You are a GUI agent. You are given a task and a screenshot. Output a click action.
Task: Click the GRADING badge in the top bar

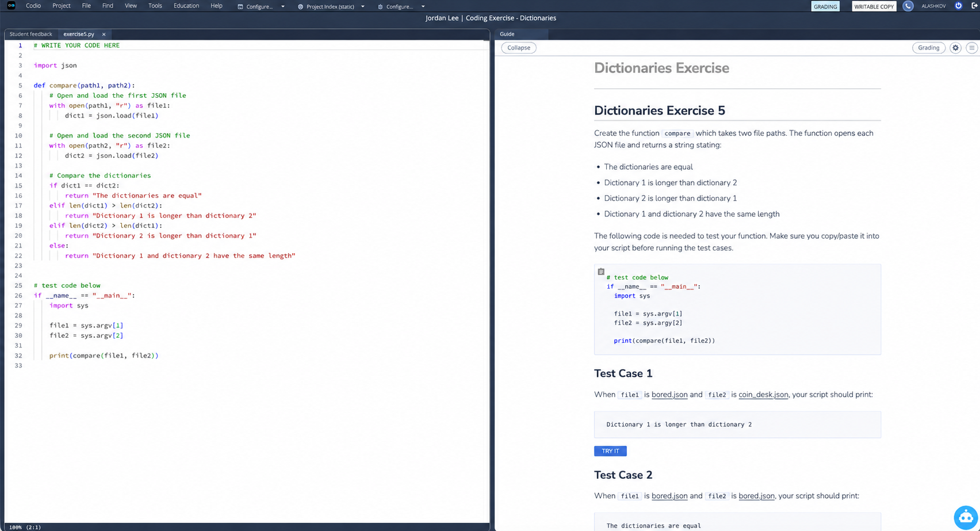pos(825,6)
